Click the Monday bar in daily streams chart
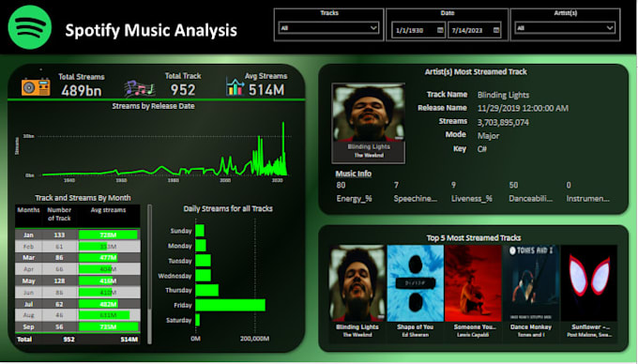Screen dimensions: 638x364 click(201, 246)
